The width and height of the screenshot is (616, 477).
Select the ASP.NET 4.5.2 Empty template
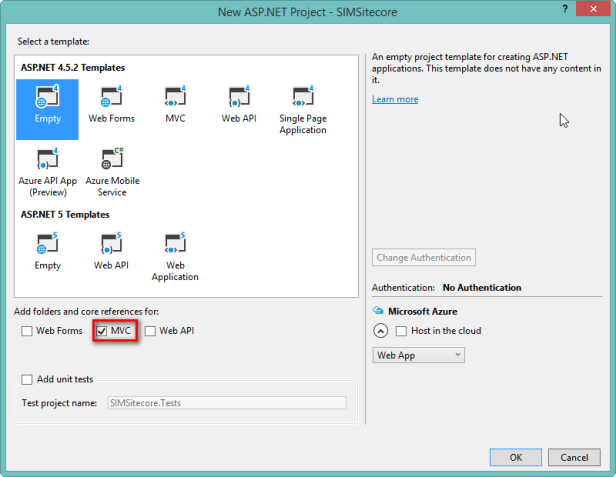point(47,109)
